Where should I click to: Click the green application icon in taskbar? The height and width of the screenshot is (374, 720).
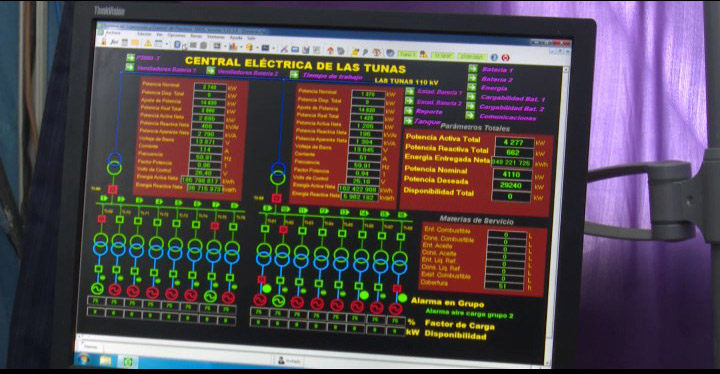128,362
